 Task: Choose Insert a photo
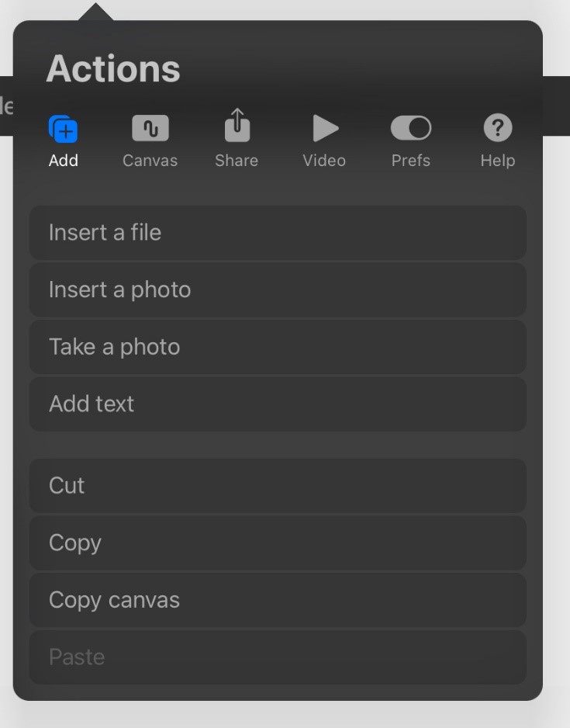(278, 289)
